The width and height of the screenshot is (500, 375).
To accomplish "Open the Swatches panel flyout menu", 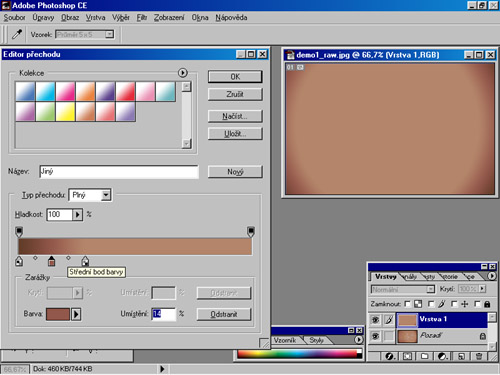I will (x=358, y=340).
